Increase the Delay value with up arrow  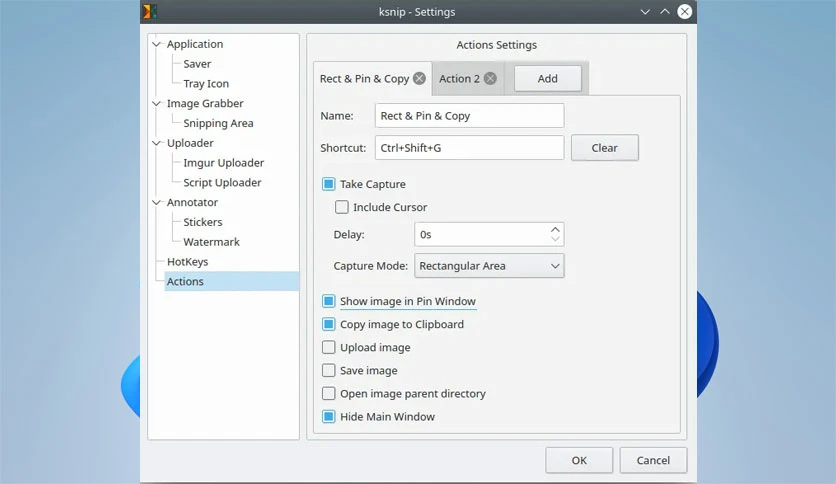click(555, 230)
